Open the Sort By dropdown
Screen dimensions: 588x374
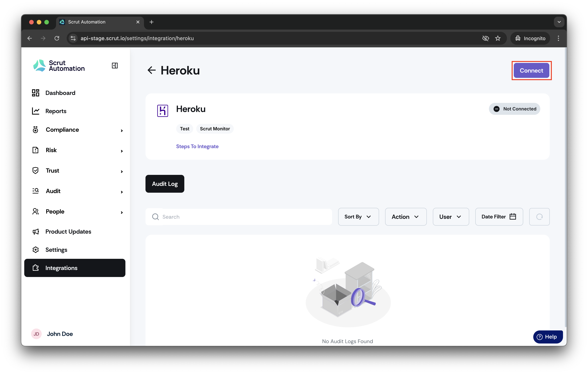click(x=358, y=217)
